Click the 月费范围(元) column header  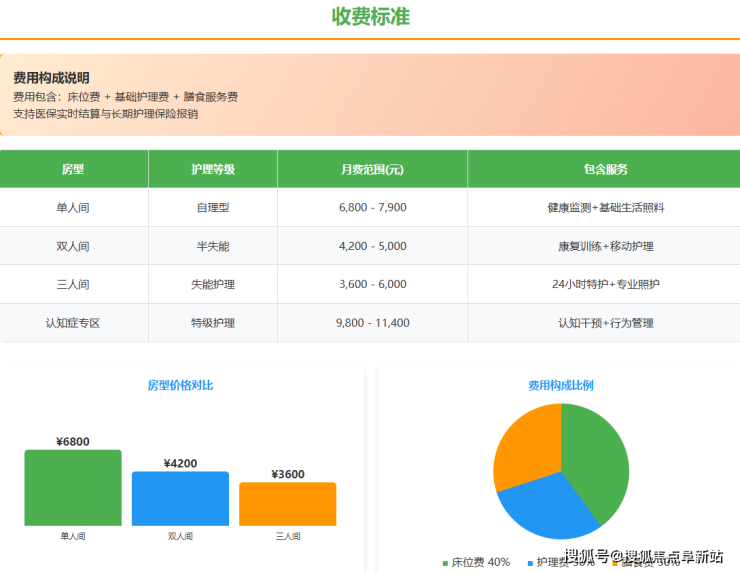click(372, 169)
